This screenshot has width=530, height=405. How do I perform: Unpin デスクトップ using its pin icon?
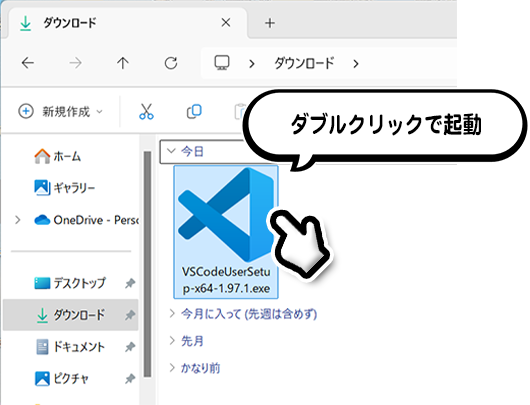[130, 283]
